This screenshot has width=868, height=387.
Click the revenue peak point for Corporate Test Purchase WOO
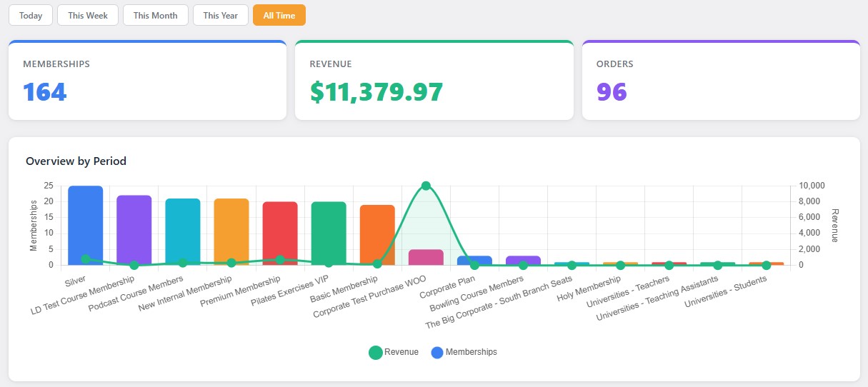426,186
